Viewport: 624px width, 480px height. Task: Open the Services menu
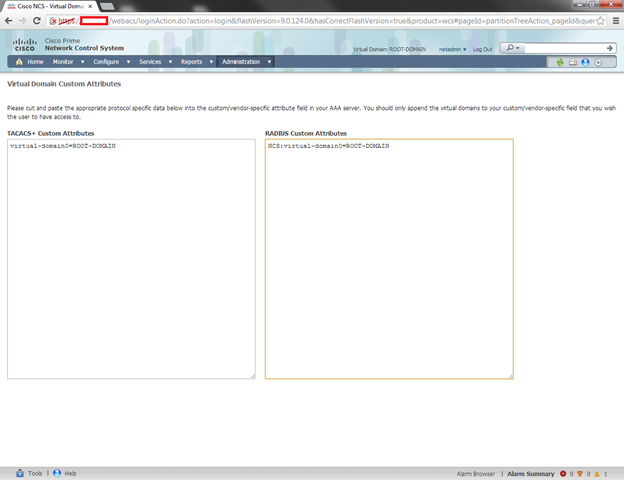(150, 62)
